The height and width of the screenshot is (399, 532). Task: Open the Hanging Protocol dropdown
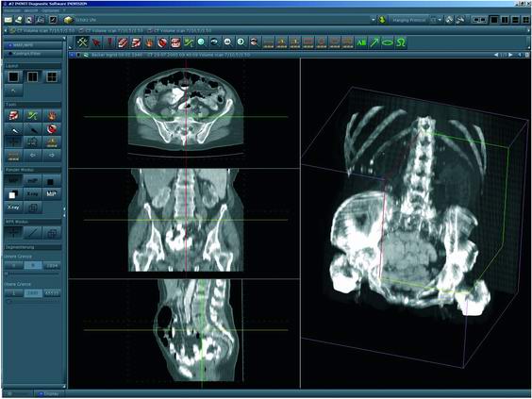click(409, 20)
